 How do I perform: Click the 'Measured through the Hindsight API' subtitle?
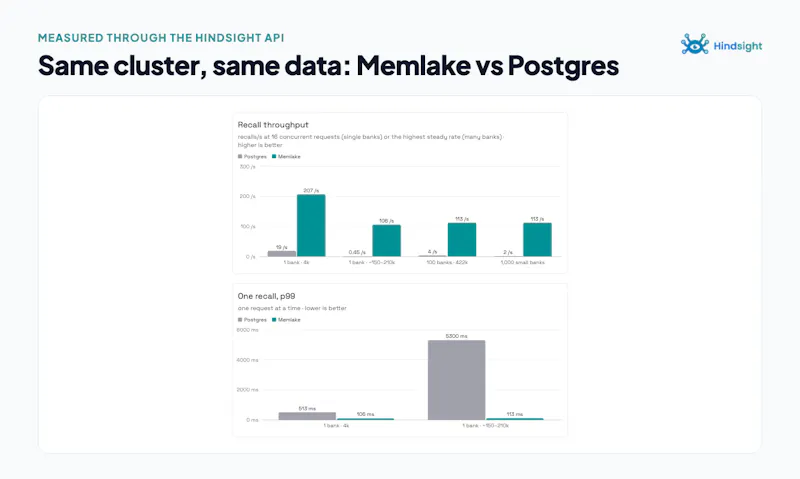point(161,38)
